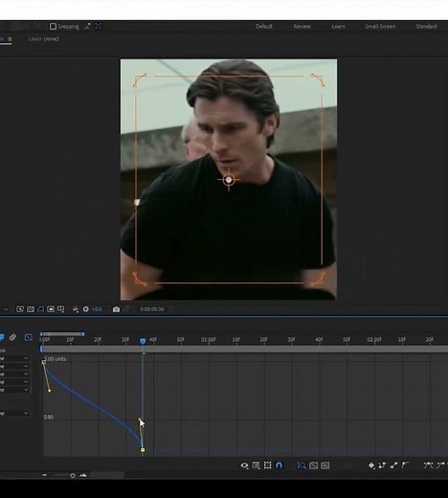This screenshot has width=448, height=498.
Task: Convert selected keyframes to Auto Bezier
Action: 405,465
